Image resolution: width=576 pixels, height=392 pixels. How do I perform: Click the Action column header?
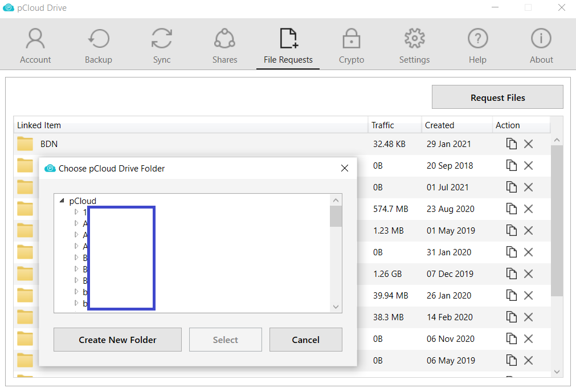click(521, 125)
